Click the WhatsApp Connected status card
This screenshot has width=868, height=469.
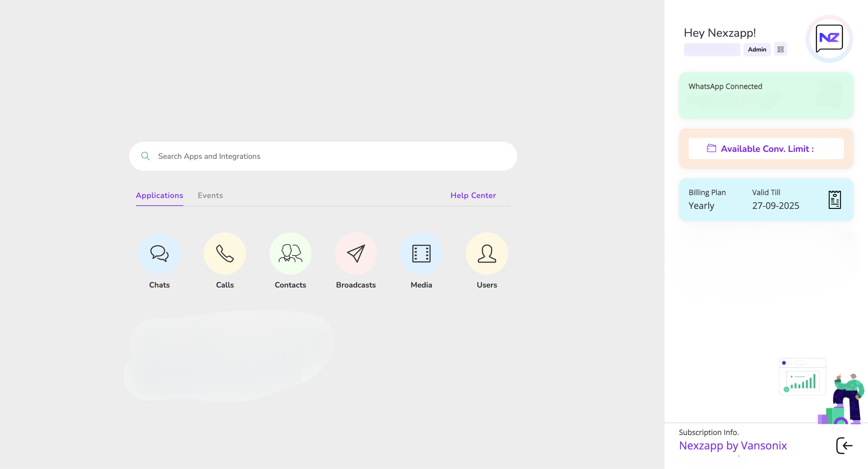point(766,95)
